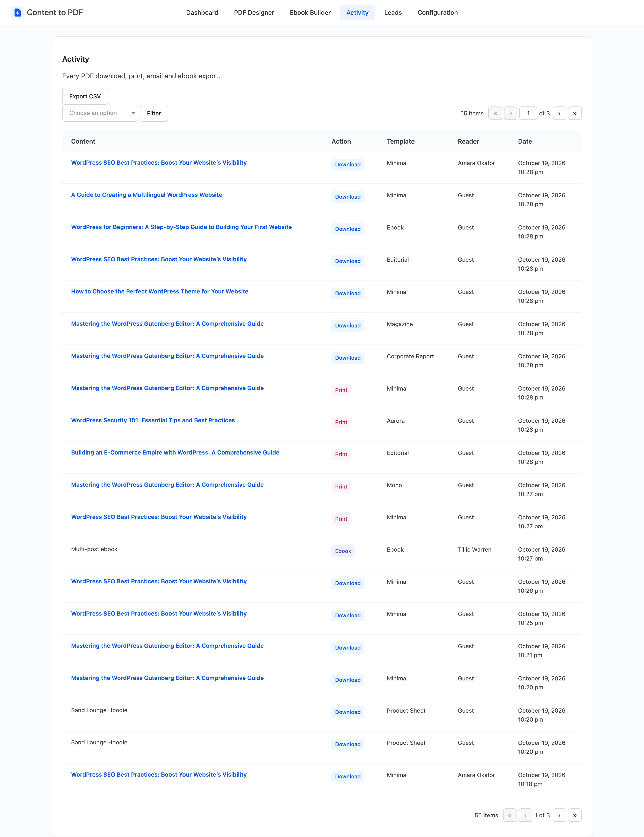Image resolution: width=644 pixels, height=837 pixels.
Task: Open the Choose an option filter dropdown
Action: click(100, 113)
